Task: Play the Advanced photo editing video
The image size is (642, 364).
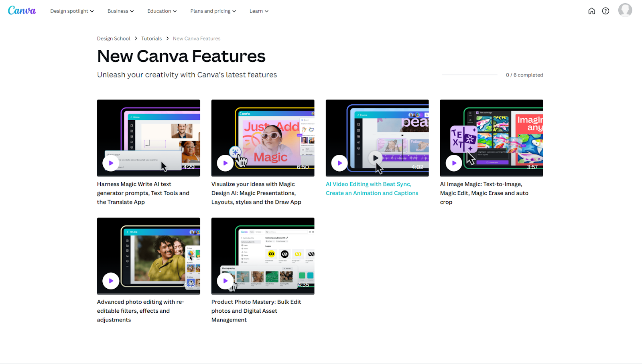Action: [x=111, y=281]
